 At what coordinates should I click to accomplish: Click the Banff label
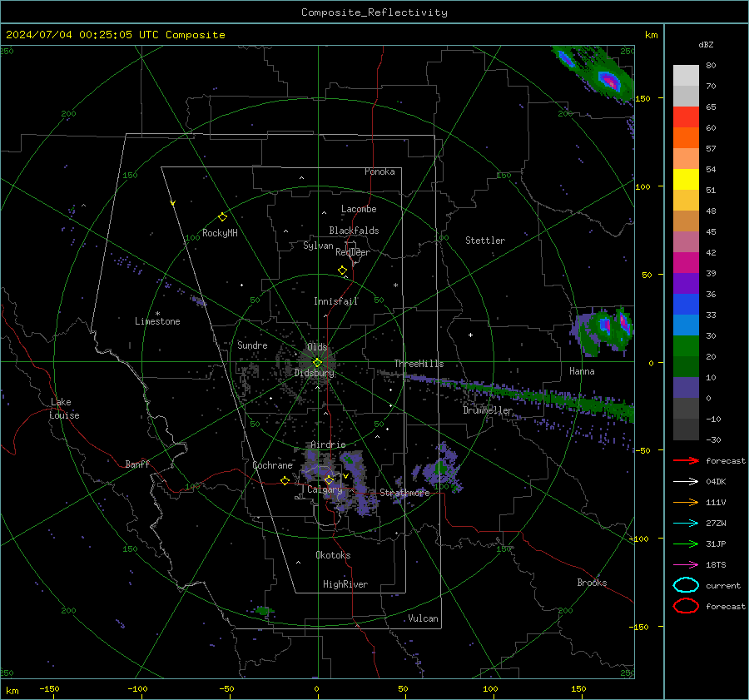[x=137, y=464]
